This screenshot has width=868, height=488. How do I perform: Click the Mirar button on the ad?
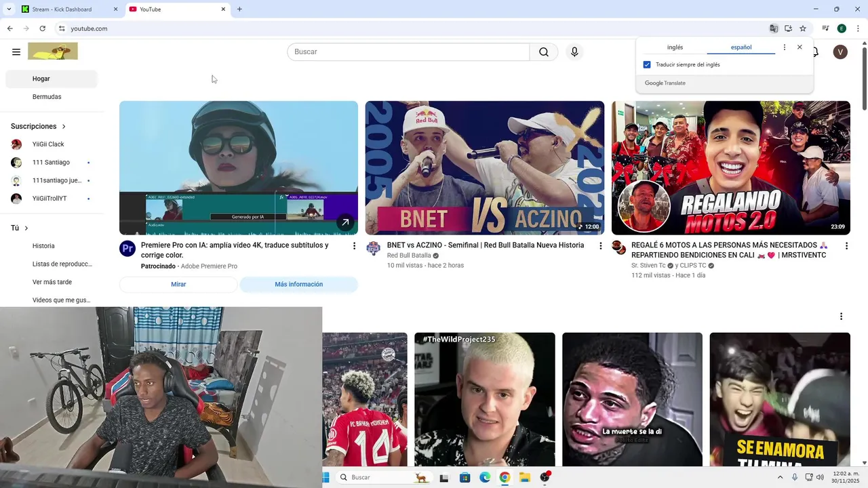coord(178,285)
